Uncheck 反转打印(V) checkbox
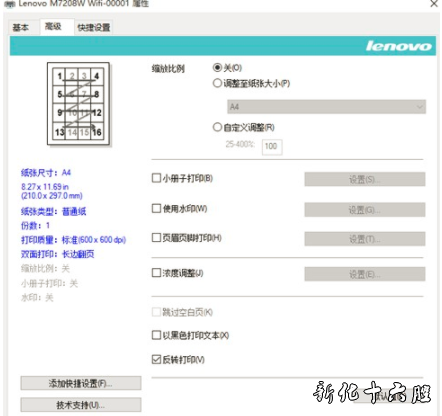Screen dimensions: 442x416 156,359
